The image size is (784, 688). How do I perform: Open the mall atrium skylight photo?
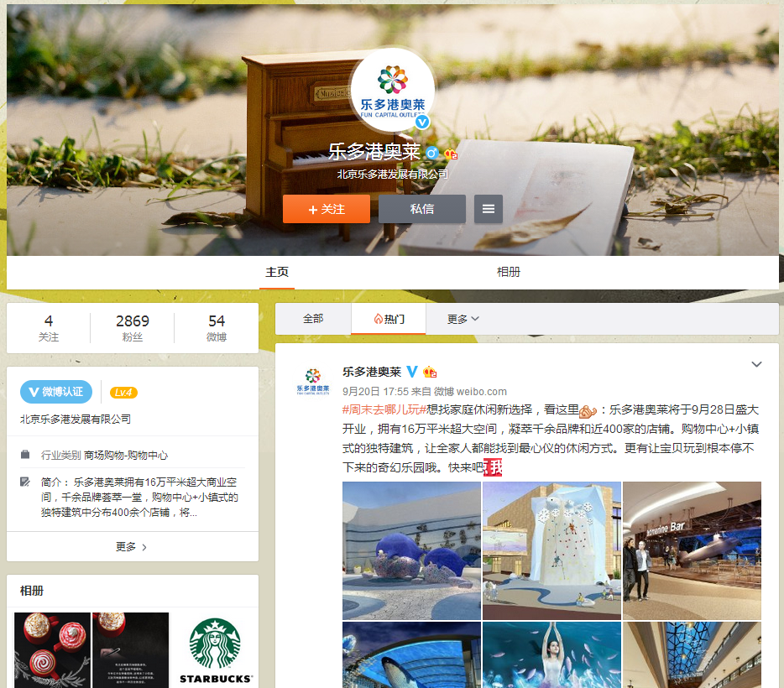point(692,655)
